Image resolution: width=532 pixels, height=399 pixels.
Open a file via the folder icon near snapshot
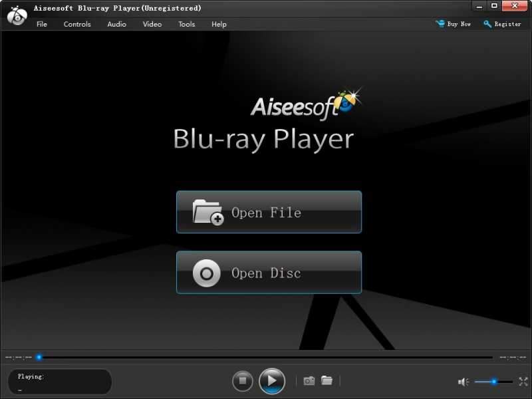[x=327, y=381]
